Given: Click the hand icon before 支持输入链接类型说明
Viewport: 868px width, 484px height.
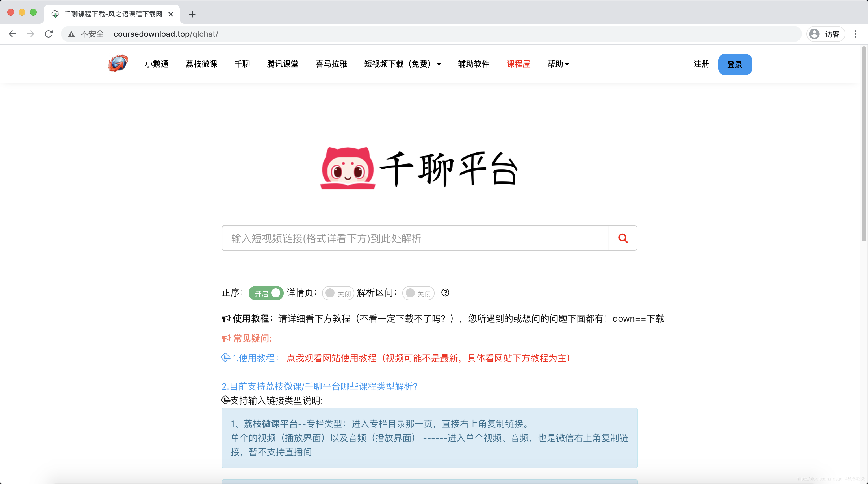Looking at the screenshot, I should 226,400.
